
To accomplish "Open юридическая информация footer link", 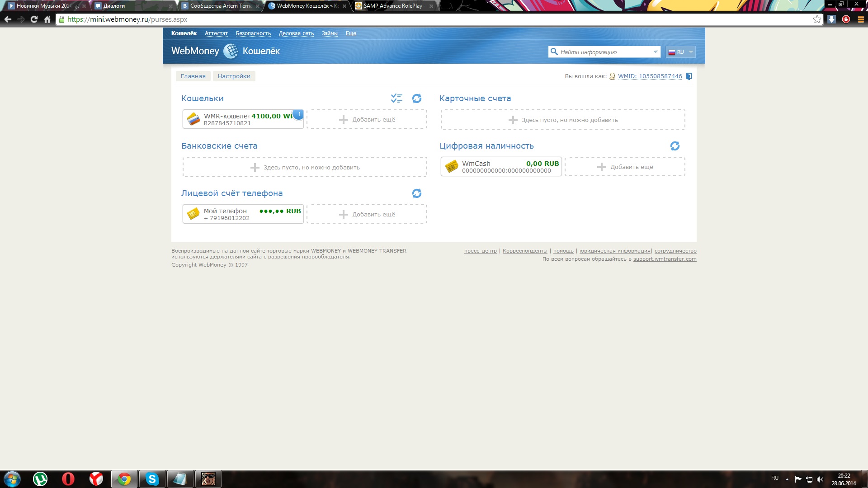I will point(615,251).
